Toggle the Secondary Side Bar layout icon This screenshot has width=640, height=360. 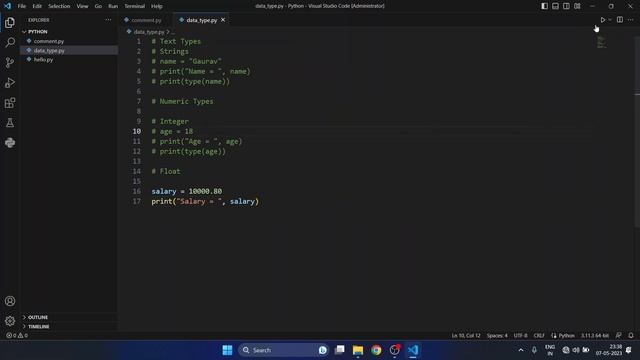(566, 6)
